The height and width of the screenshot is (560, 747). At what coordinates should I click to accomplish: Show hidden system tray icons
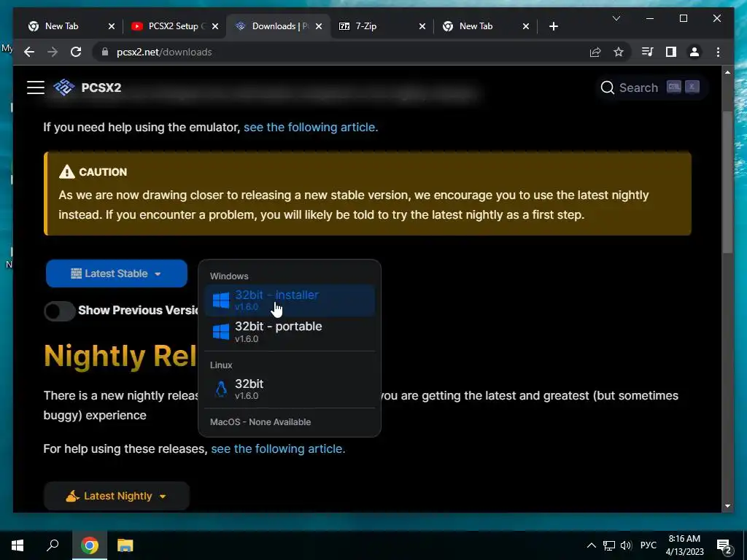(591, 545)
